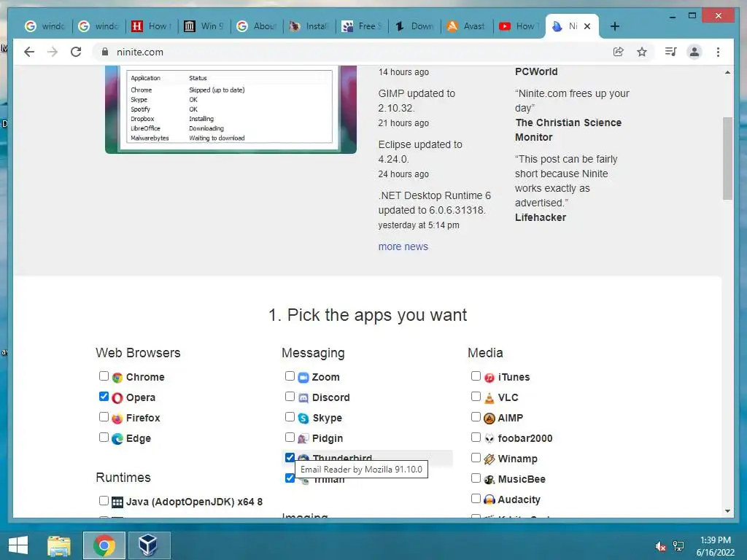
Task: Click the taskbar clock showing 1:39 PM
Action: click(x=715, y=546)
